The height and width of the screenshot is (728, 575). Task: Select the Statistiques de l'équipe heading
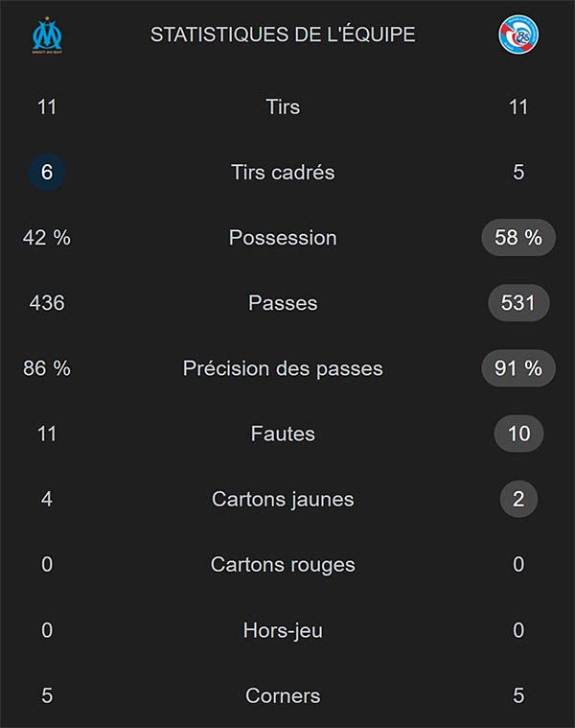click(283, 35)
